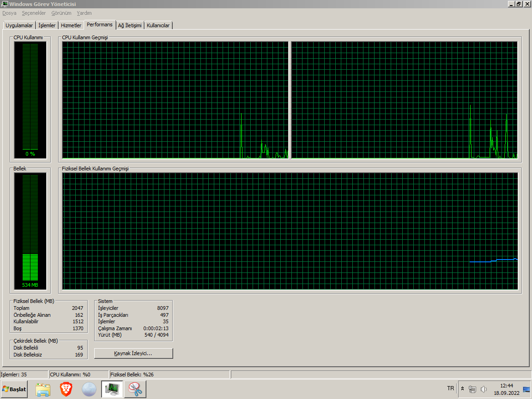Click the Çalışma Zamanı value 0:00:02:13
Screen dimensions: 532x399
156,328
